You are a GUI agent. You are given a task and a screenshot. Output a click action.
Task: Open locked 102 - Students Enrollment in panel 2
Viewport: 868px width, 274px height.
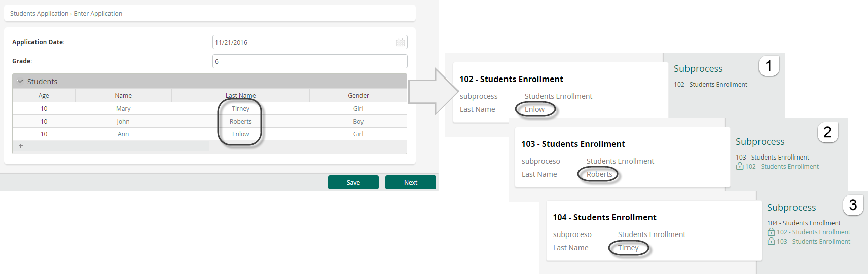pos(782,167)
